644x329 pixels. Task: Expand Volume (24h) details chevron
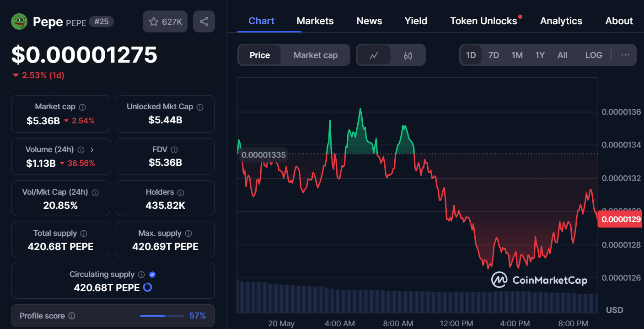pyautogui.click(x=92, y=150)
